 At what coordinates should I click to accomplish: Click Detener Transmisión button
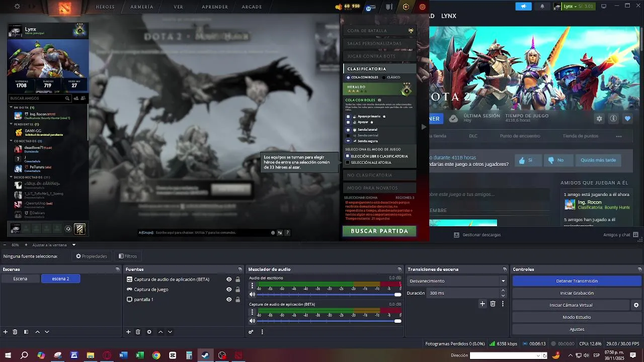tap(577, 281)
